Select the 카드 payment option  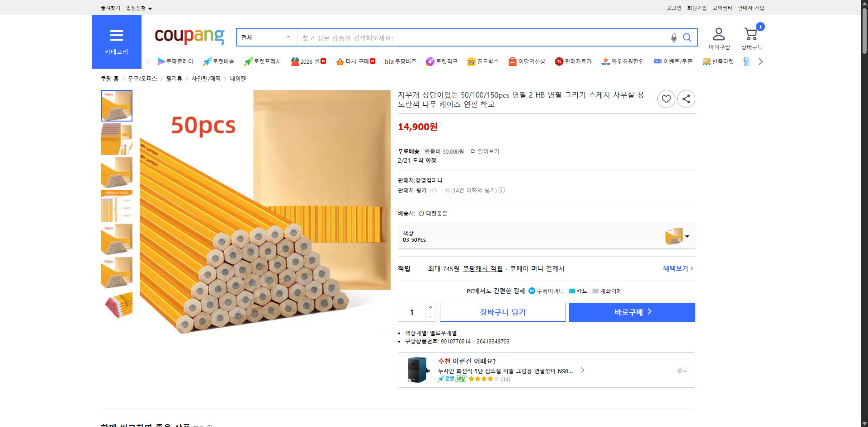coord(579,291)
